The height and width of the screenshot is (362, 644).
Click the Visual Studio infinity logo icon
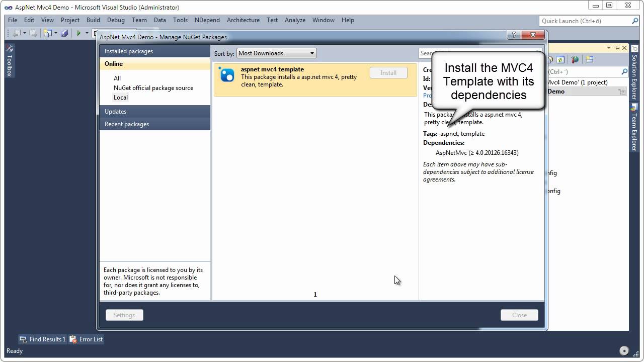point(8,8)
